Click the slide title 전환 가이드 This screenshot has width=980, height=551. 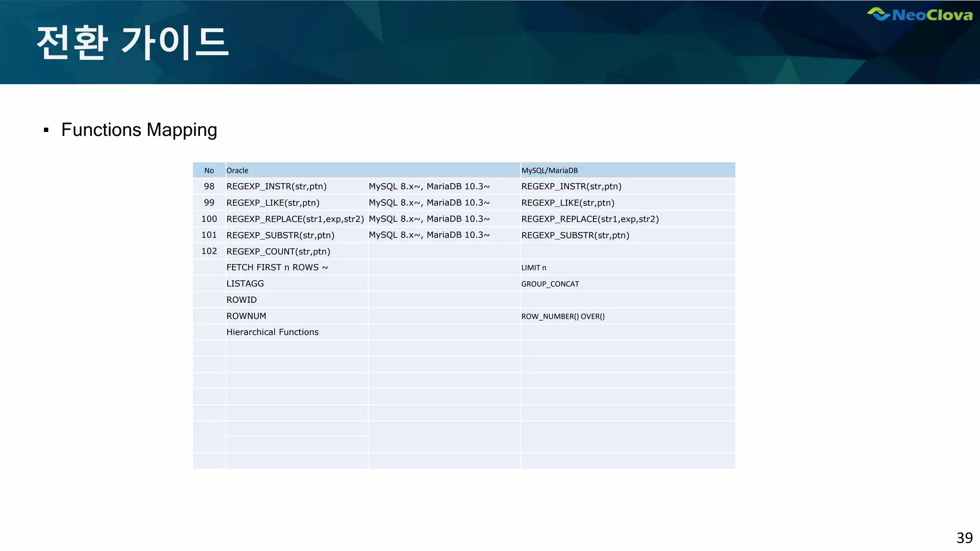(133, 43)
